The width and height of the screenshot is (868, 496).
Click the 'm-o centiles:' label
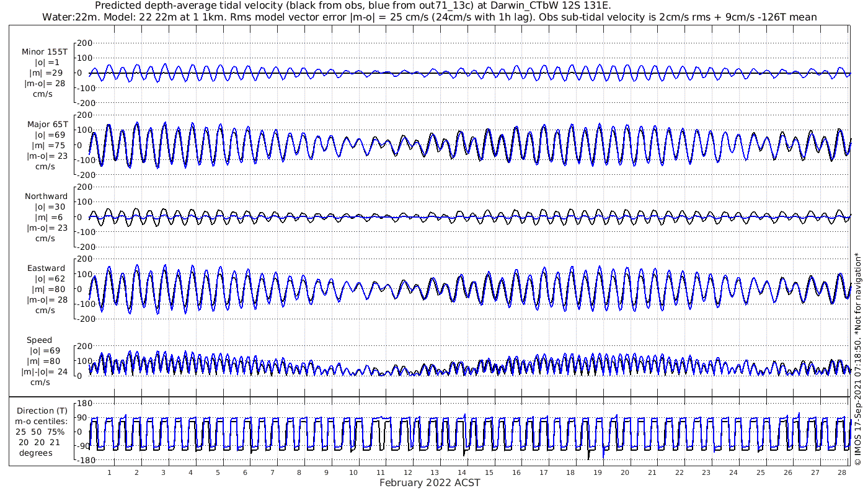click(x=41, y=421)
